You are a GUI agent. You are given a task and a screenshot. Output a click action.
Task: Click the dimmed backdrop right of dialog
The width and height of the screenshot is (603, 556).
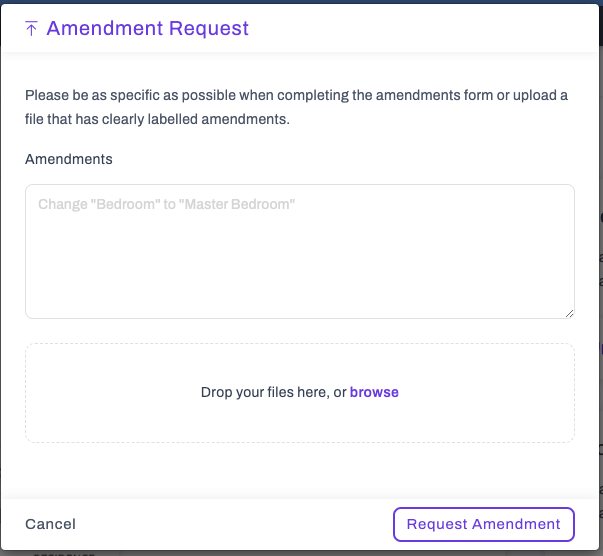pos(601,269)
